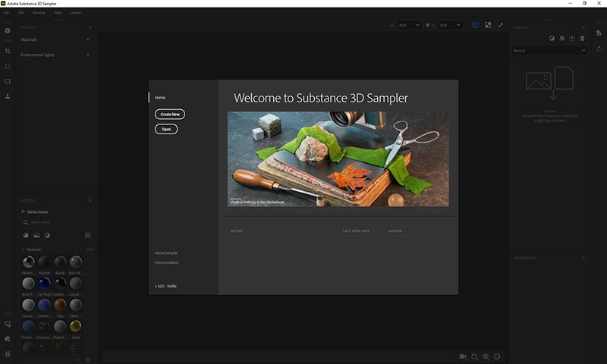
Task: Click the fullscreen expand viewport icon
Action: 500,25
